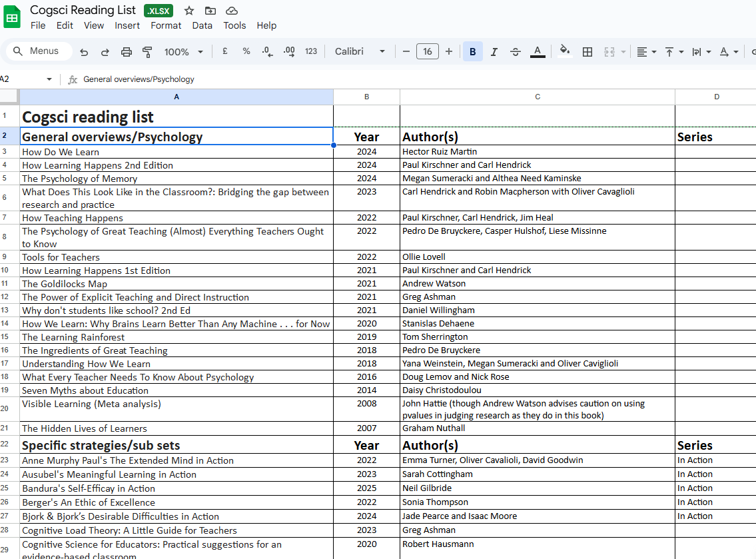Screen dimensions: 756x559
Task: Click the text rotation icon
Action: coord(724,51)
